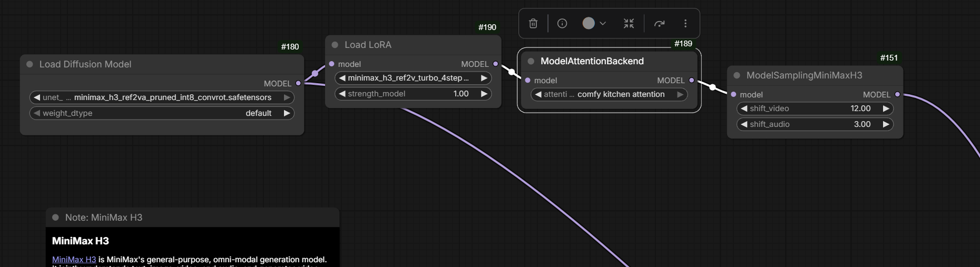Select previous unet_name model with left arrow
The image size is (980, 267).
pos(37,97)
